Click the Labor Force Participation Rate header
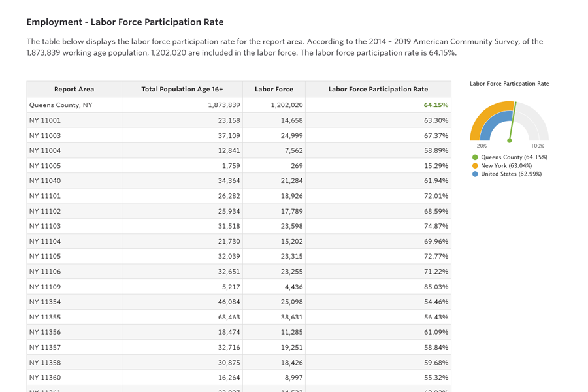The width and height of the screenshot is (588, 392). (x=378, y=90)
